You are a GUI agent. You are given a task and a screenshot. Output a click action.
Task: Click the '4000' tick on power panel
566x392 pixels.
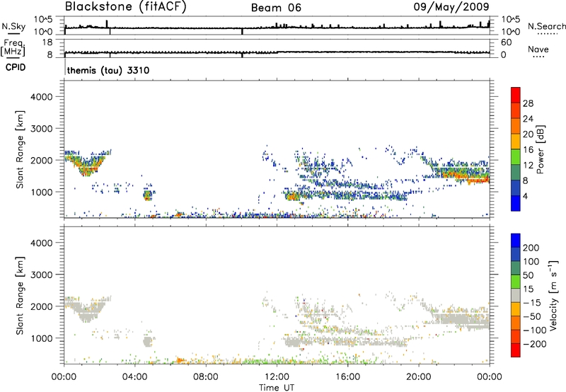pyautogui.click(x=41, y=97)
